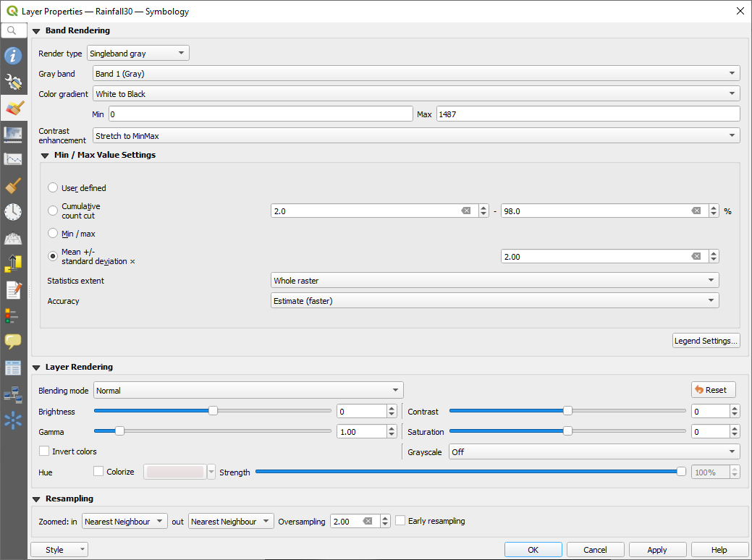Open the Information tab icon
The image size is (752, 560).
[13, 56]
